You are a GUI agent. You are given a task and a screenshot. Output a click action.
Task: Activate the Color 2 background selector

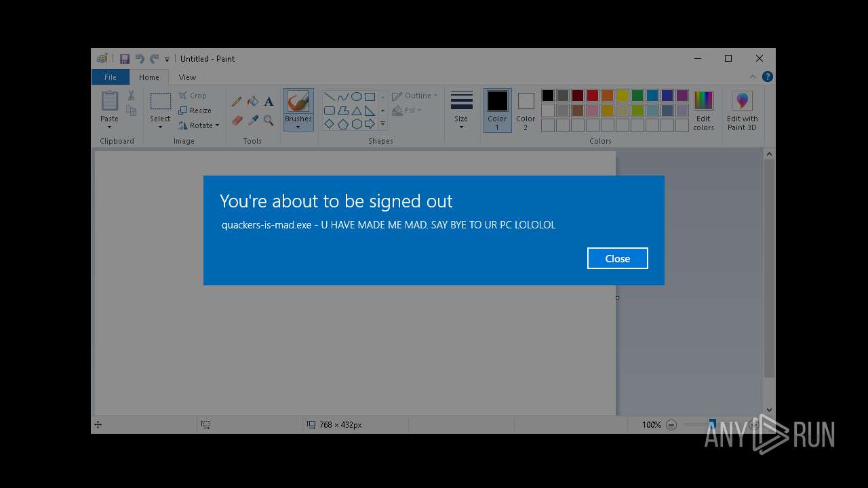526,110
